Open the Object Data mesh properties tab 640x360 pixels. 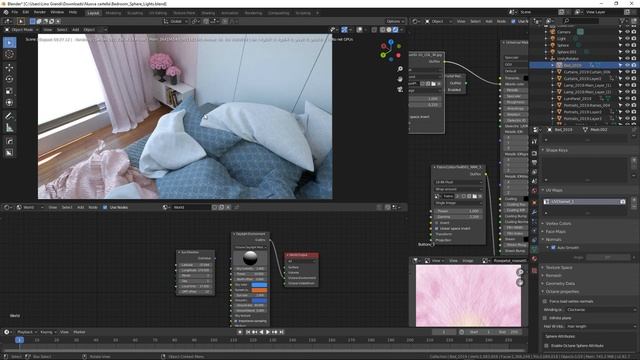click(x=534, y=249)
